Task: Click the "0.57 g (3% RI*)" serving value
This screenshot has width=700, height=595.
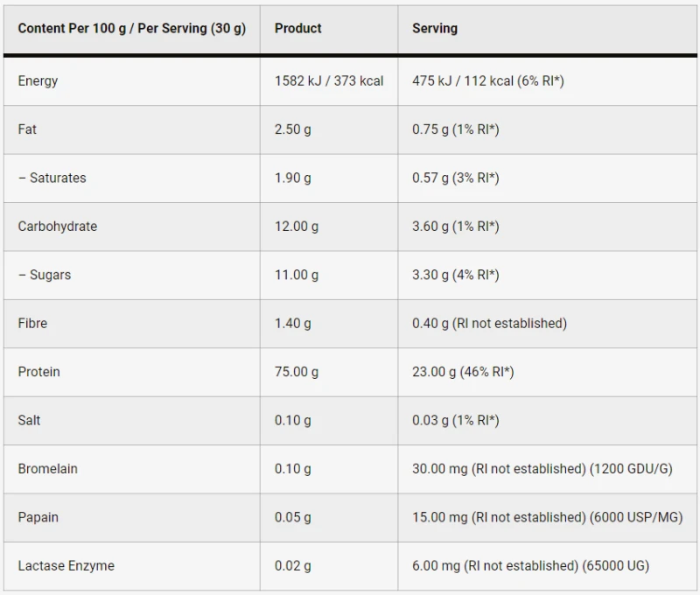Action: [455, 178]
